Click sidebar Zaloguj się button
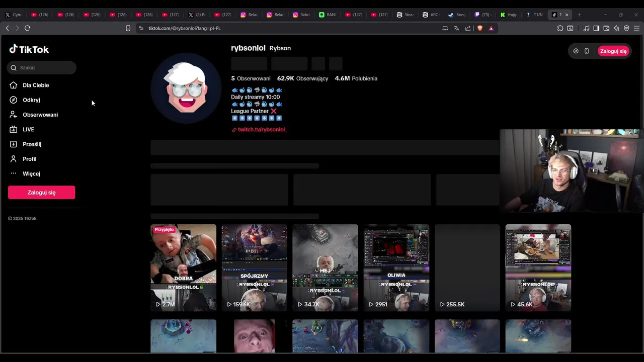 pyautogui.click(x=41, y=193)
